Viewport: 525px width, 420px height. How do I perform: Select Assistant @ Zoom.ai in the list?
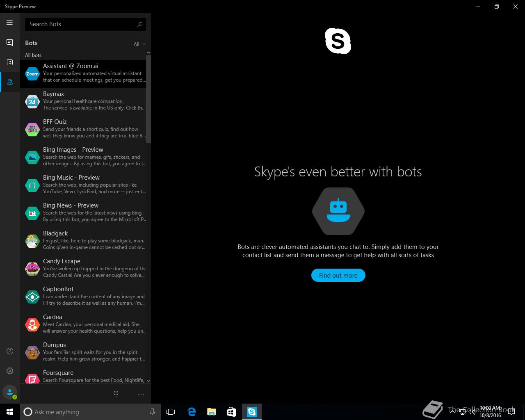point(83,74)
